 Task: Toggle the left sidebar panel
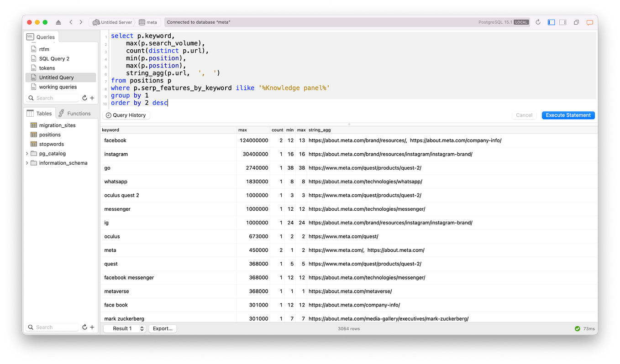point(551,22)
